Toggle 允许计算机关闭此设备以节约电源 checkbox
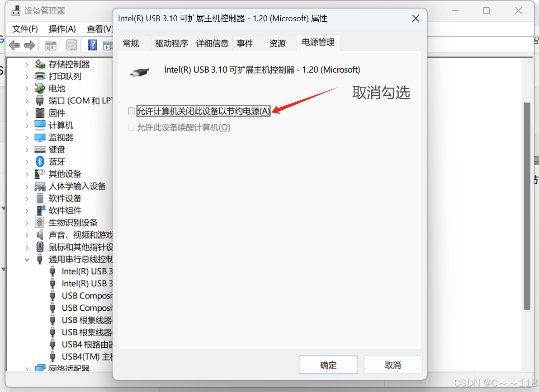Screen dimensions: 539x392 click(131, 111)
